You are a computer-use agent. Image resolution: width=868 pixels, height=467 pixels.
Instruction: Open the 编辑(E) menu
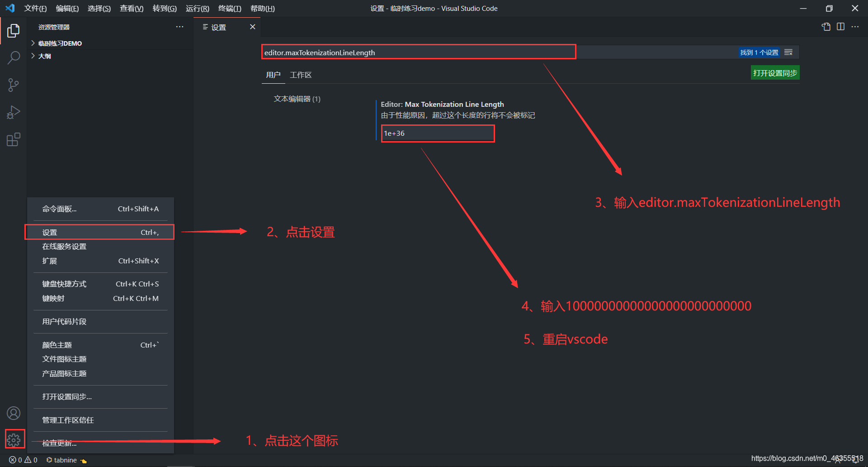[x=67, y=8]
